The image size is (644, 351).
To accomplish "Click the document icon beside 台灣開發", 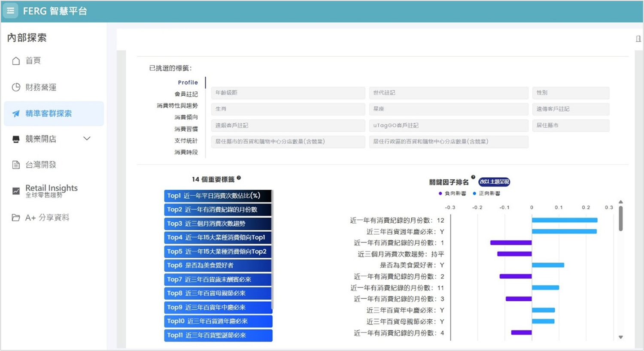I will [x=16, y=165].
